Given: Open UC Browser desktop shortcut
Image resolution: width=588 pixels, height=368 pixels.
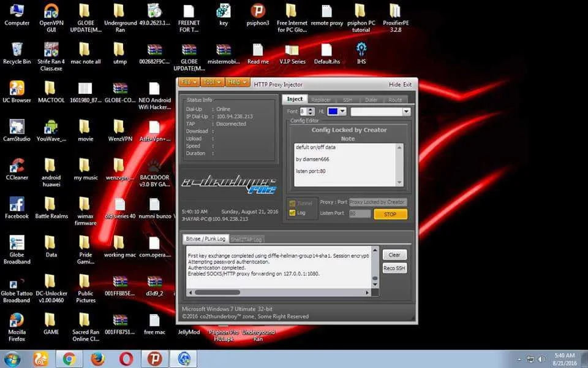Looking at the screenshot, I should click(17, 93).
